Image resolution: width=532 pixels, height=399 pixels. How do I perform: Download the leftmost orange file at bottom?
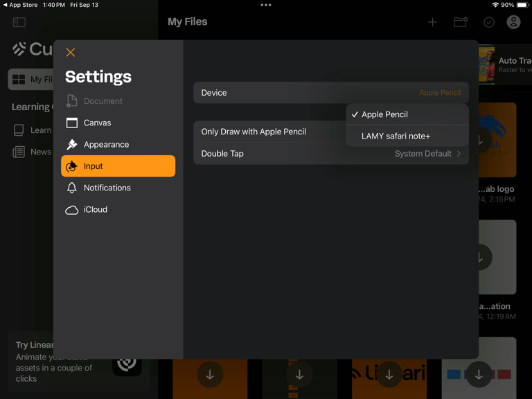[x=210, y=375]
